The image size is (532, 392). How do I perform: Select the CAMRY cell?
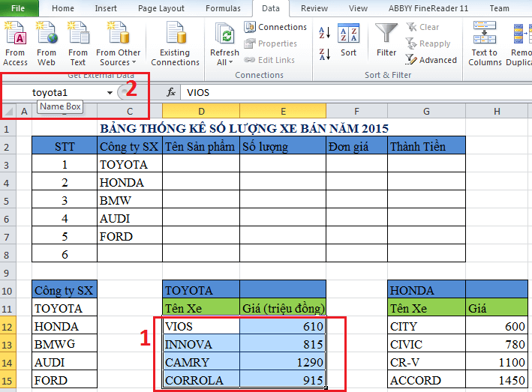pos(201,362)
